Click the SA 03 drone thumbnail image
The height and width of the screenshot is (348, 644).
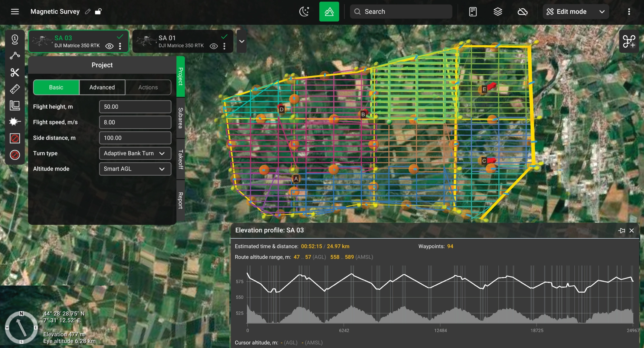click(x=42, y=41)
